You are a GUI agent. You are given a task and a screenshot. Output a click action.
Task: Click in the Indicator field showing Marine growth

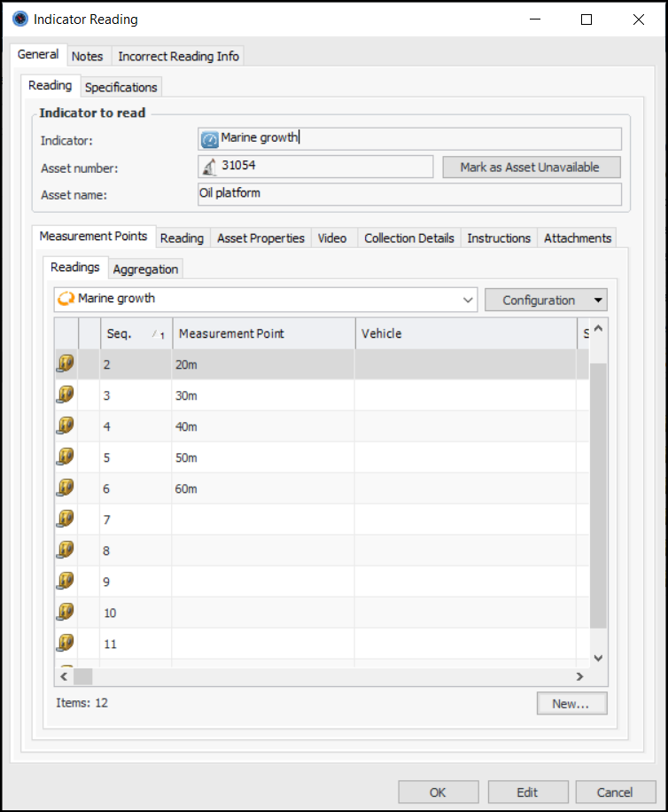pos(409,139)
